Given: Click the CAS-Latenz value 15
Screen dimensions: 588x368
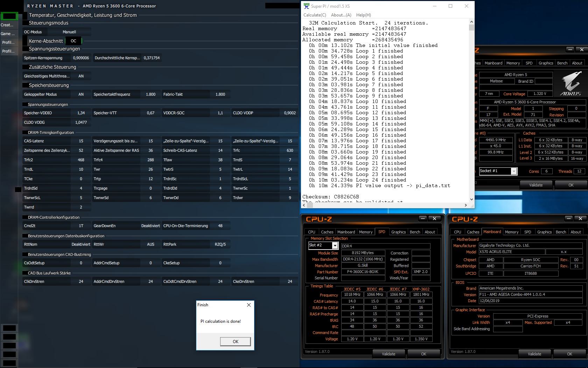Looking at the screenshot, I should [81, 141].
